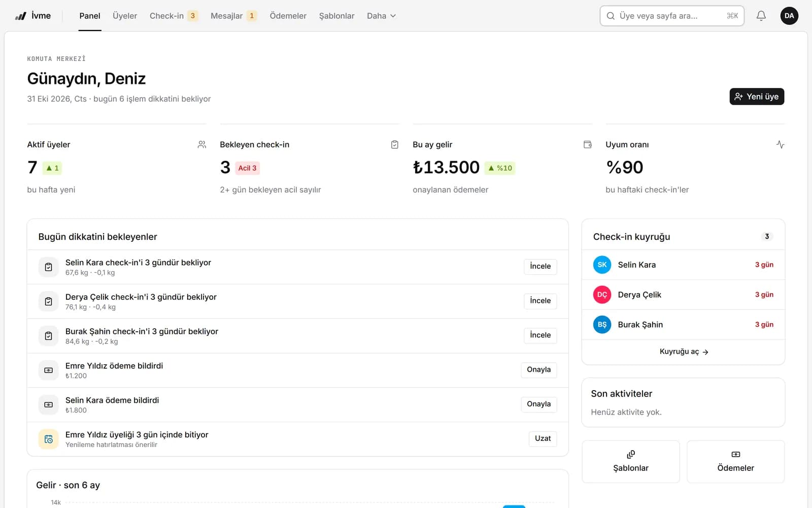
Task: Open the Mesajlar tab
Action: click(233, 16)
